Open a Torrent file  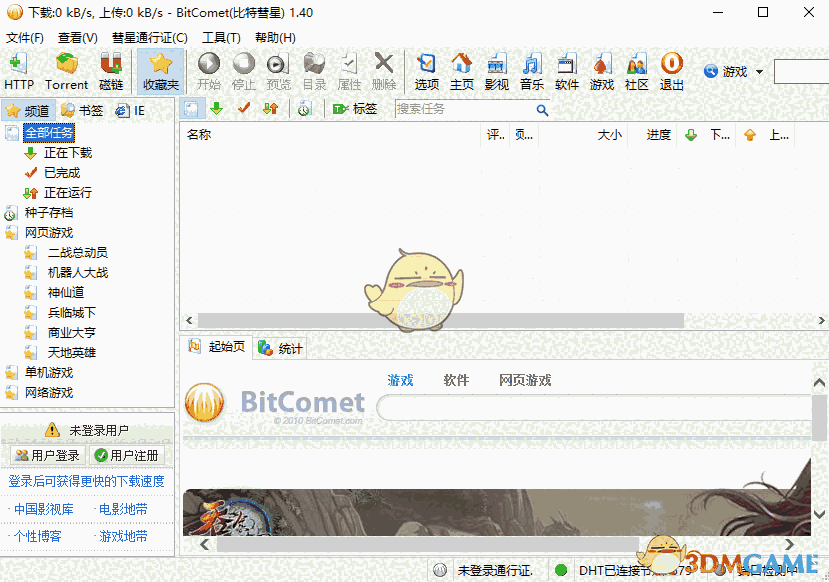(65, 71)
